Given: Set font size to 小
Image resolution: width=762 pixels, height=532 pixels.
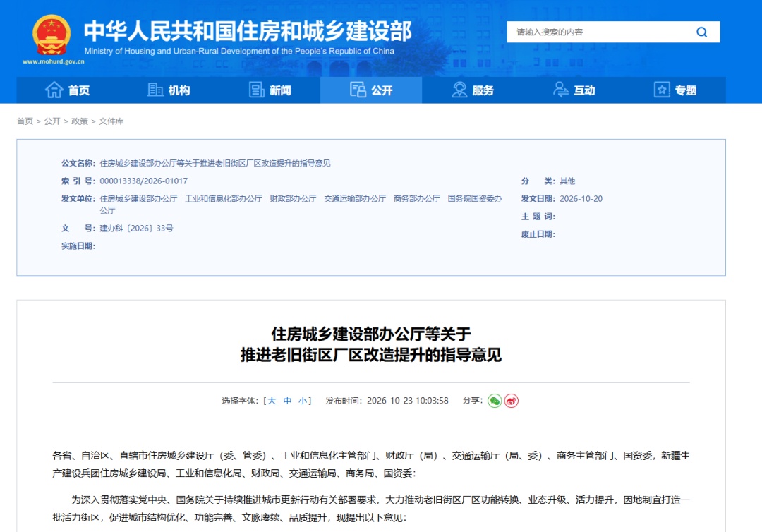Looking at the screenshot, I should point(303,401).
